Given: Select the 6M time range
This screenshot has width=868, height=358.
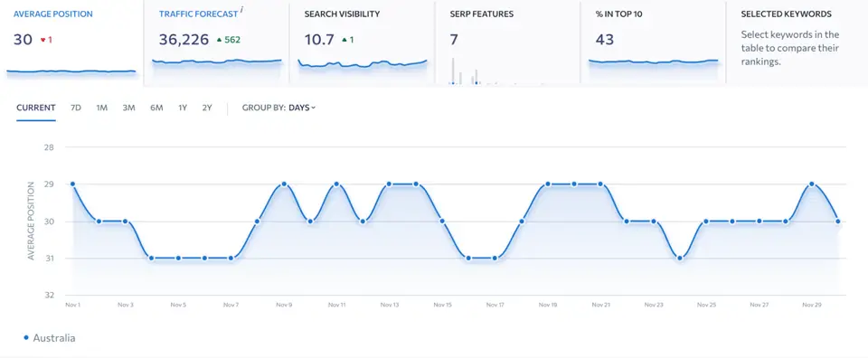Looking at the screenshot, I should (x=156, y=108).
